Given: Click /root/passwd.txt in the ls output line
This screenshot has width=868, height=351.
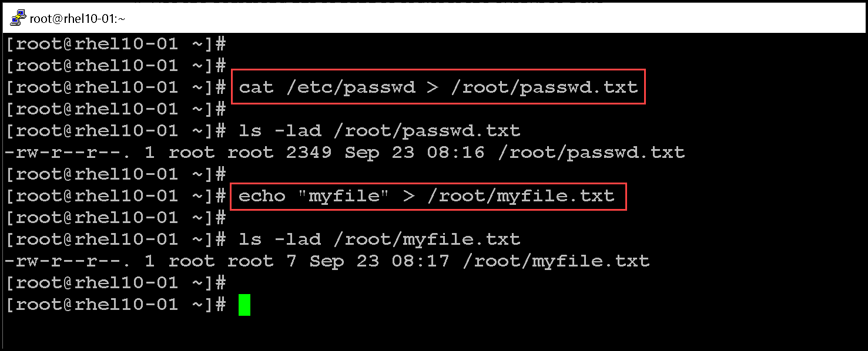Looking at the screenshot, I should point(591,153).
